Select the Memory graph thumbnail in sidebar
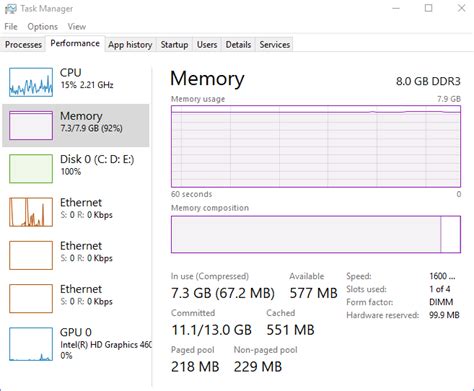Screen dimensions: 474x391 pyautogui.click(x=31, y=125)
